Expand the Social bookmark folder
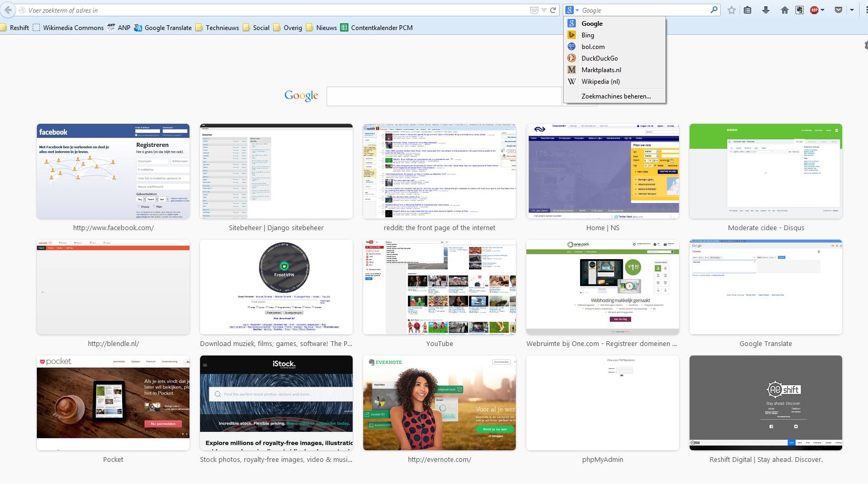Image resolution: width=868 pixels, height=484 pixels. click(256, 28)
